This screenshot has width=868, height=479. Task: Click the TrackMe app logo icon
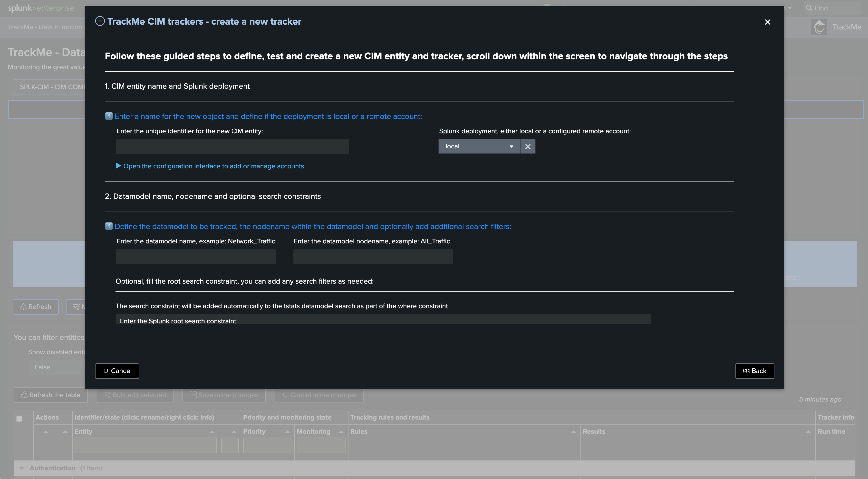pyautogui.click(x=819, y=27)
